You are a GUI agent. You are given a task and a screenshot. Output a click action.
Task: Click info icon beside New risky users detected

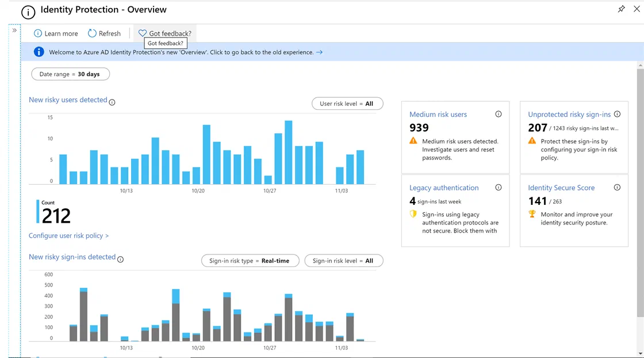pos(112,102)
